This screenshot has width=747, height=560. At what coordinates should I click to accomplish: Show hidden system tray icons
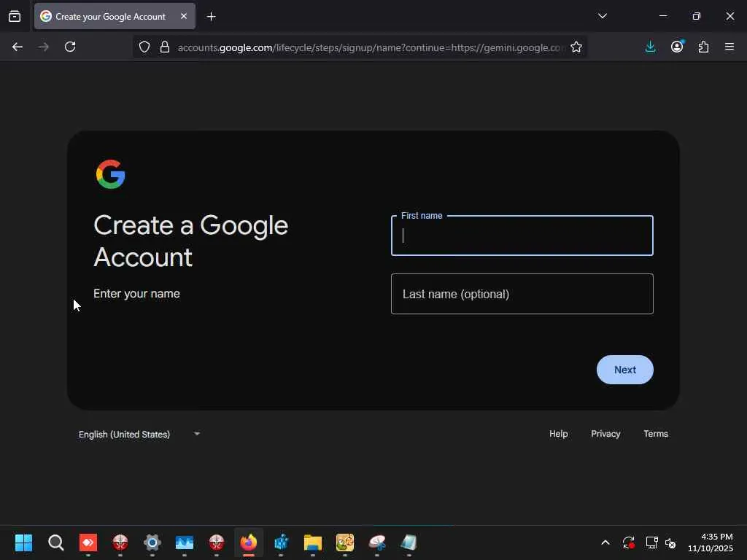point(605,542)
